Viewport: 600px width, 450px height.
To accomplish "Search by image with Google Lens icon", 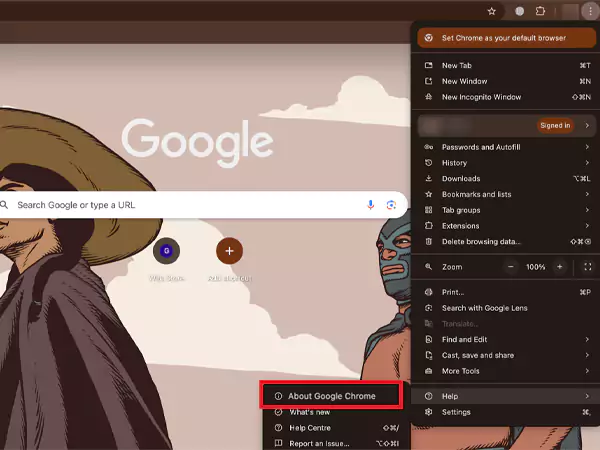I will point(391,205).
